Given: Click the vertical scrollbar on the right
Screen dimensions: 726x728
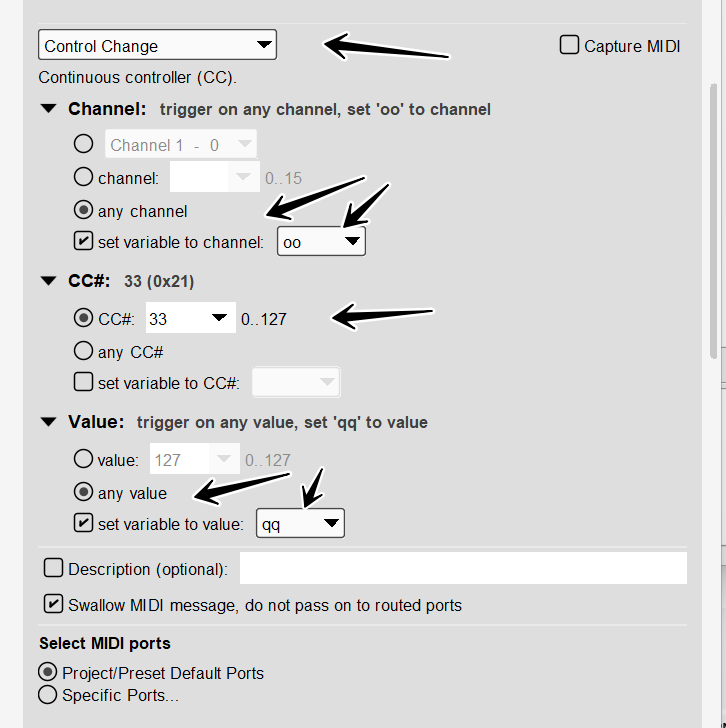Looking at the screenshot, I should (713, 220).
